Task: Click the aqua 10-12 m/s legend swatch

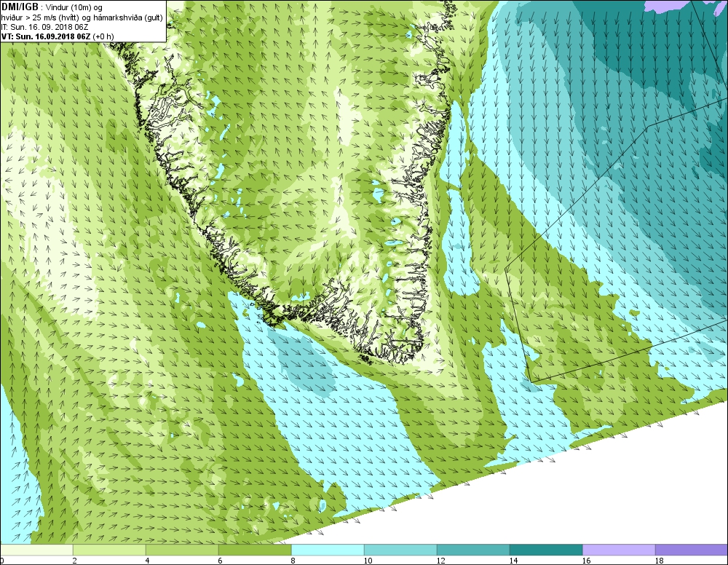Action: pyautogui.click(x=400, y=550)
